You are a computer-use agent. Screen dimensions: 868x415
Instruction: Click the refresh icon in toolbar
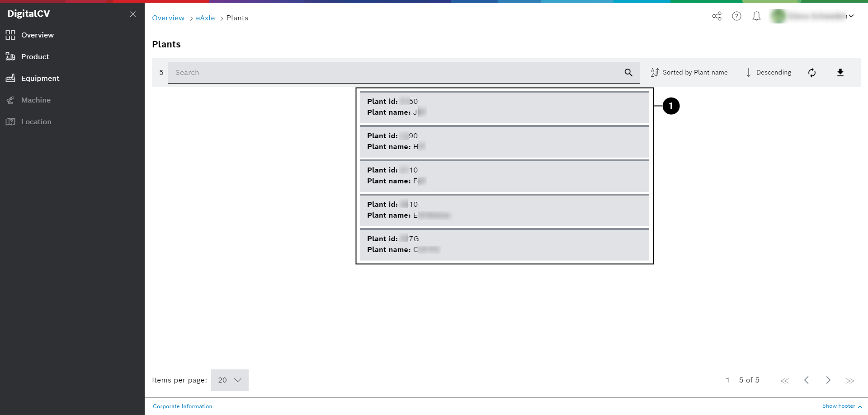[812, 73]
